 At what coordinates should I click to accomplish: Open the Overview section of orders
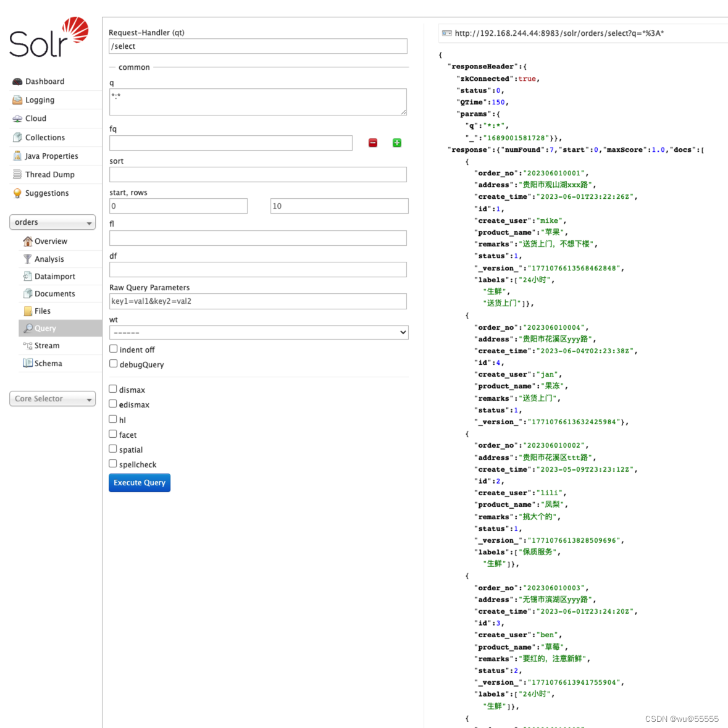pos(51,241)
